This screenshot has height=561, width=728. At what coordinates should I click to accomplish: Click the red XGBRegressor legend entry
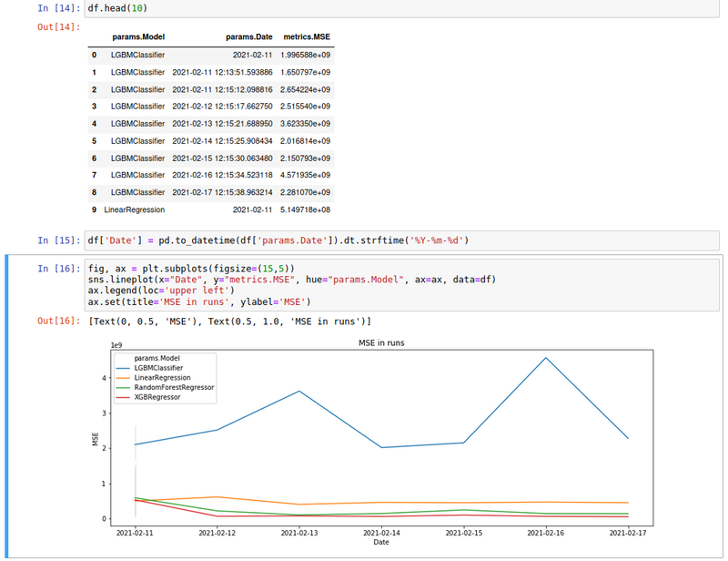click(x=157, y=397)
